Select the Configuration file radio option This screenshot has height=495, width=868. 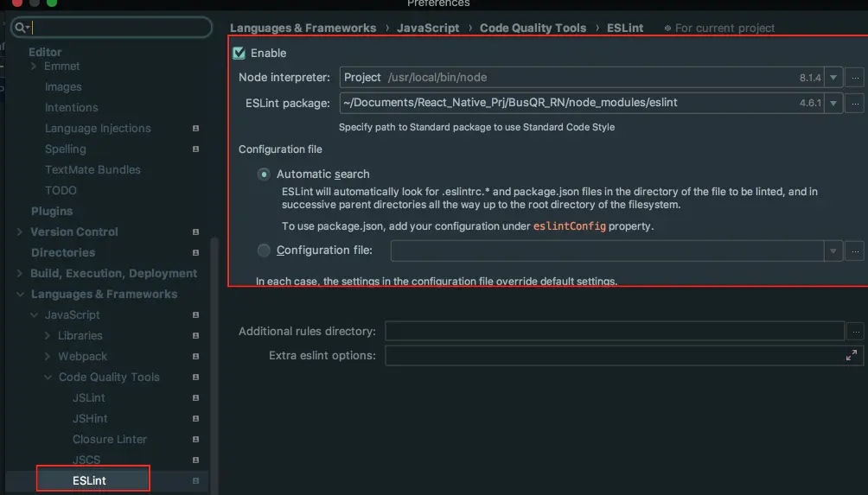pyautogui.click(x=264, y=251)
